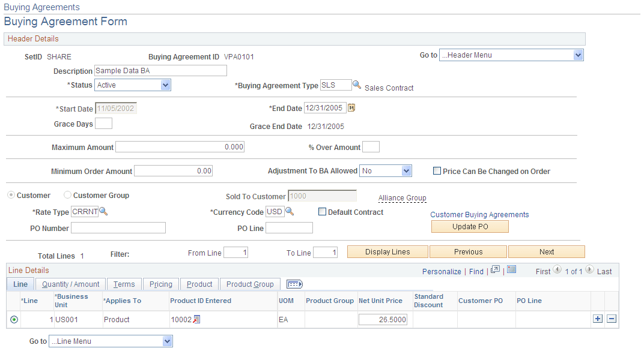Enable Price Can Be Changed on Order
Screen dimensions: 644x351
[x=437, y=171]
